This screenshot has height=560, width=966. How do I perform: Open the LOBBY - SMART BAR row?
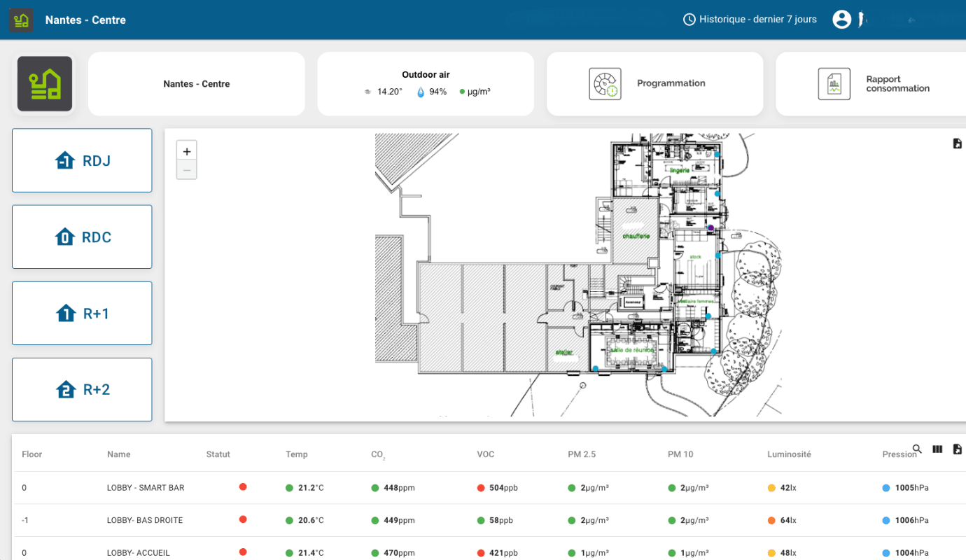pos(146,487)
